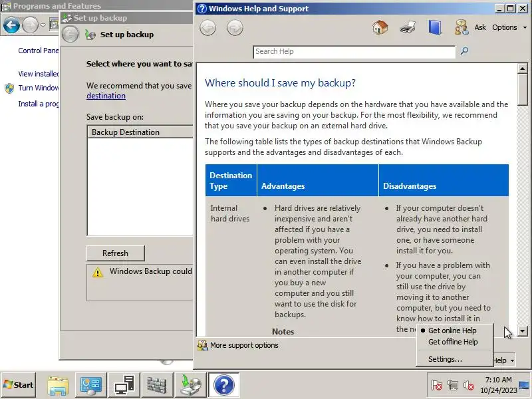Open recent pages dropdown in Programs and Features
This screenshot has height=399, width=532.
click(x=43, y=25)
